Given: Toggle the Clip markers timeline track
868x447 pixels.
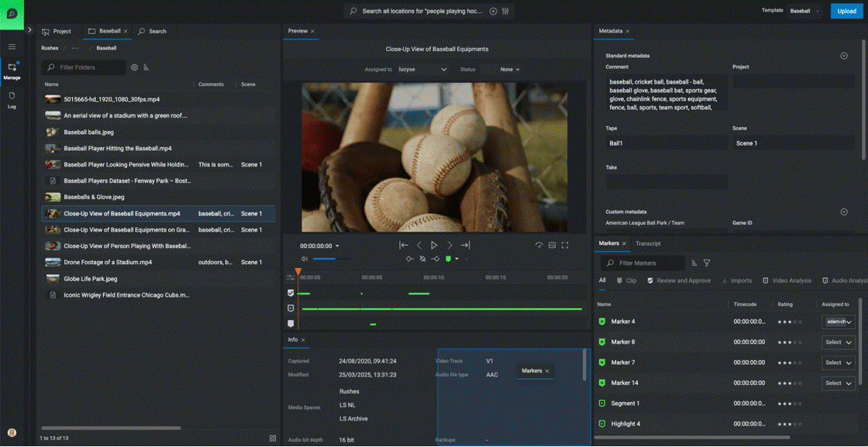Looking at the screenshot, I should coord(291,323).
